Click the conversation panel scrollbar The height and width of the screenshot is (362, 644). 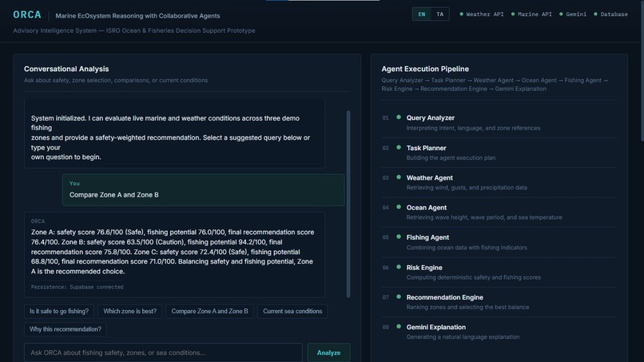pos(348,204)
